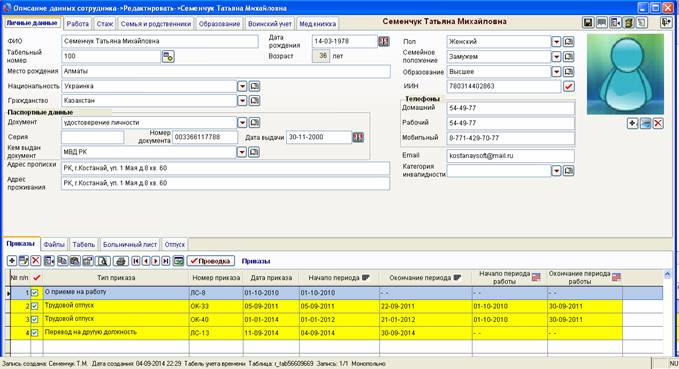Screen dimensions: 679x369
Task: Click the Мобильный phone field
Action: tap(511, 138)
